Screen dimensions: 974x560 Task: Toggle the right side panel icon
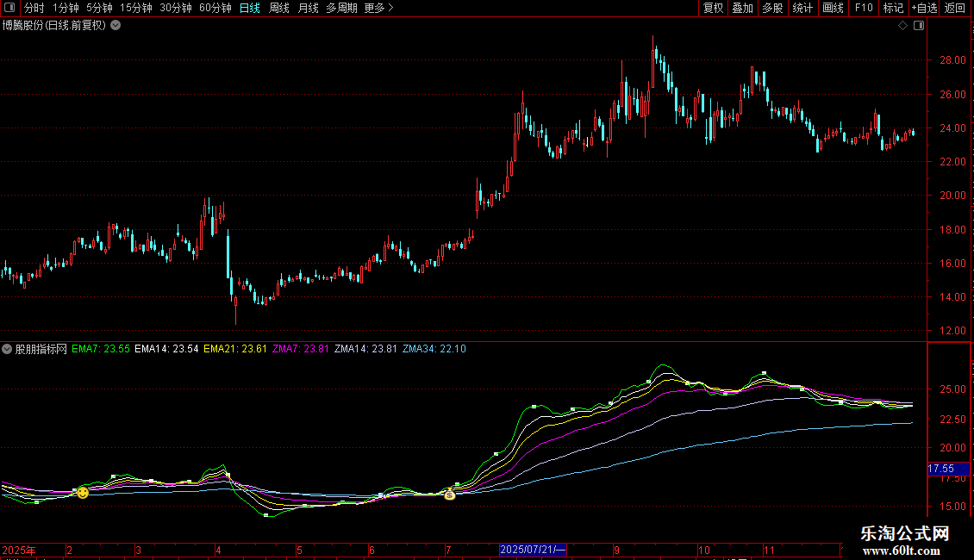pos(919,26)
